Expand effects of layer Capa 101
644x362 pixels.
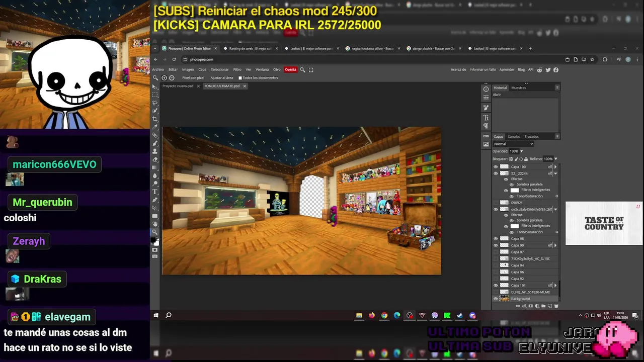tap(555, 286)
